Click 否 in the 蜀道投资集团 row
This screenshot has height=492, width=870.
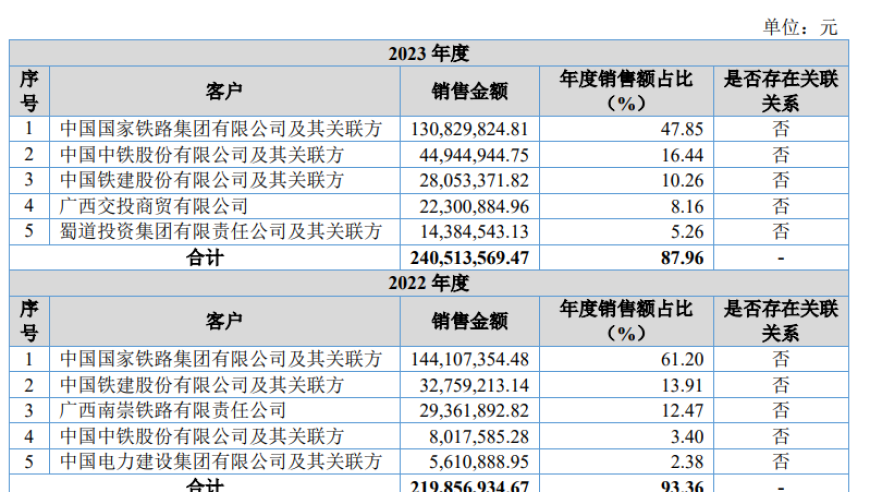coord(781,231)
